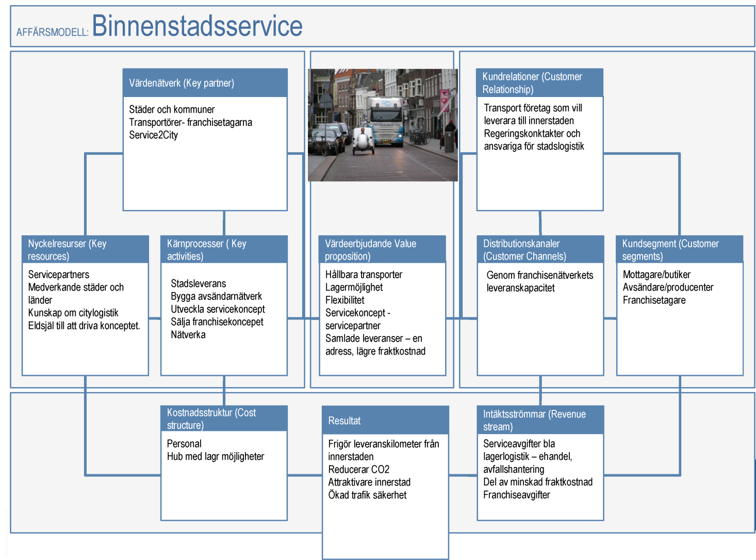Viewport: 756px width, 560px height.
Task: Select the Stadsleverans line
Action: [x=198, y=284]
